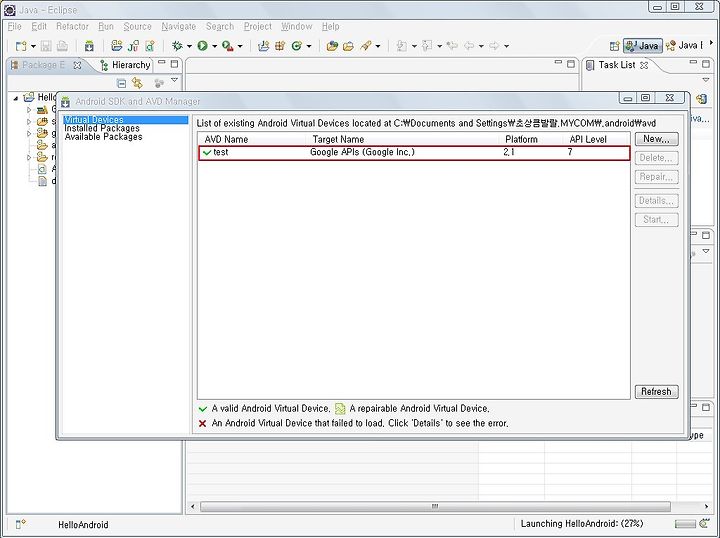
Task: Open the Debug configurations dropdown arrow
Action: [189, 46]
